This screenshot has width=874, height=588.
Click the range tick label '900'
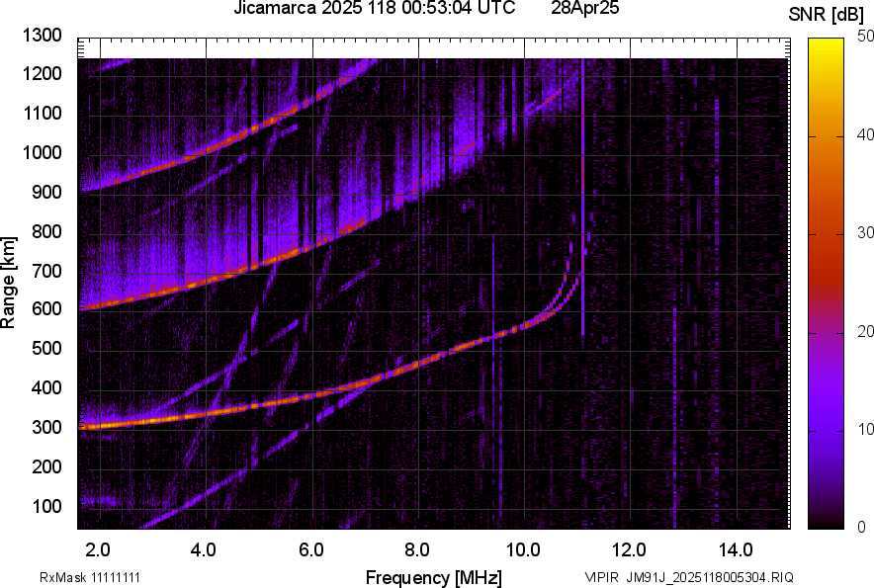point(46,192)
